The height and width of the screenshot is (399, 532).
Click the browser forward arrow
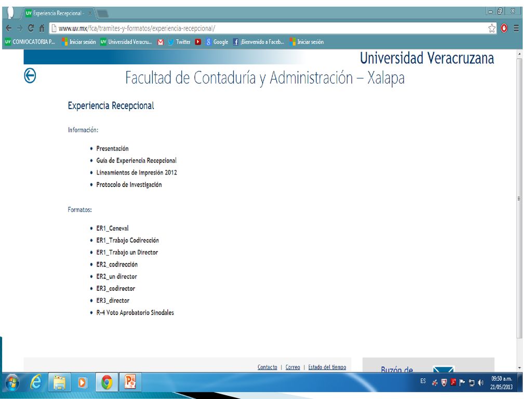20,28
